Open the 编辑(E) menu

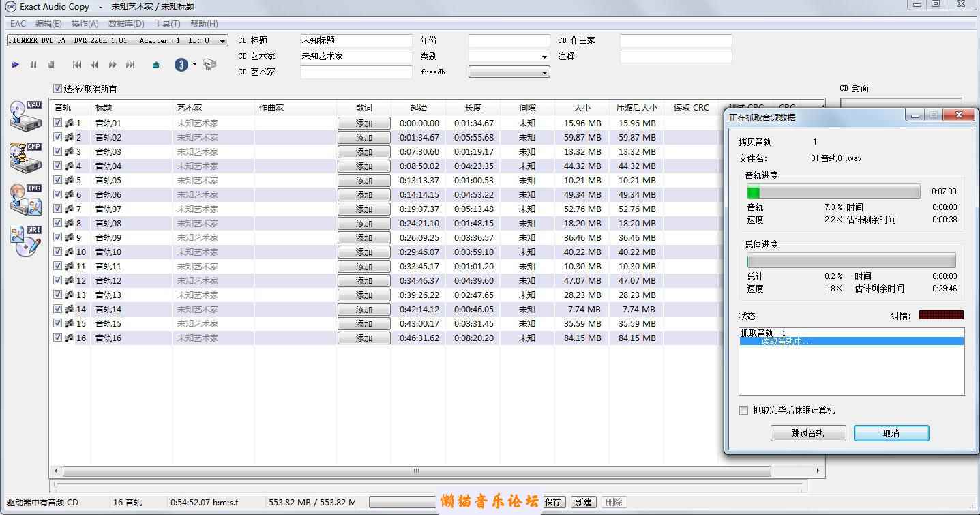click(x=48, y=24)
